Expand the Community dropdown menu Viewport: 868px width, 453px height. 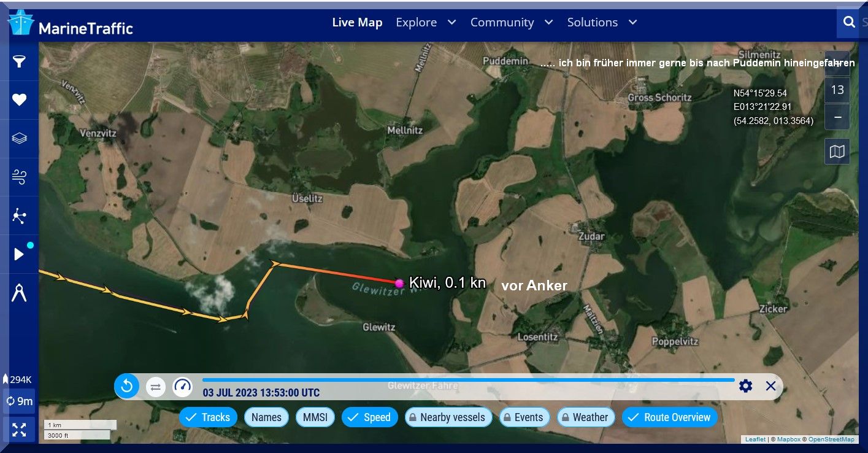[512, 22]
